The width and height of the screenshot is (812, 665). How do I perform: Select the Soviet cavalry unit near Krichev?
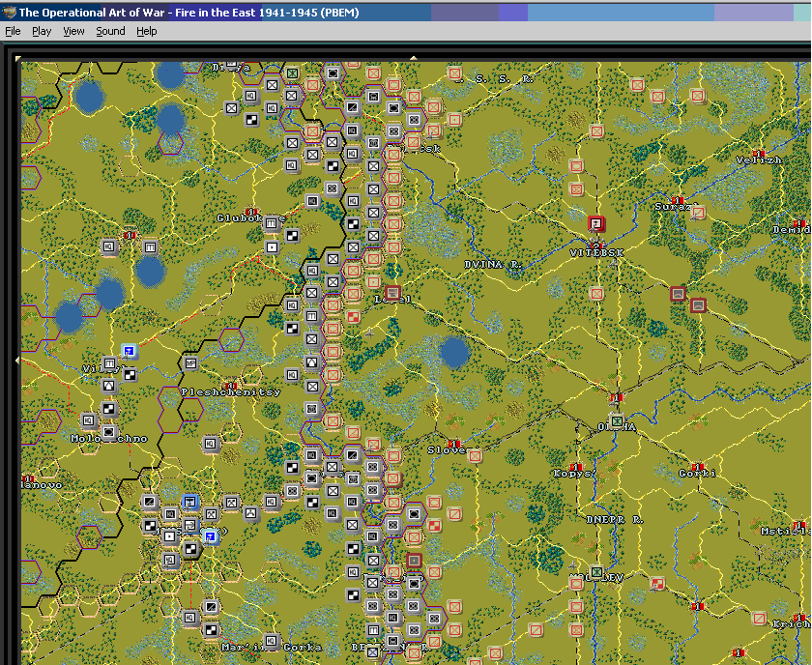(759, 619)
